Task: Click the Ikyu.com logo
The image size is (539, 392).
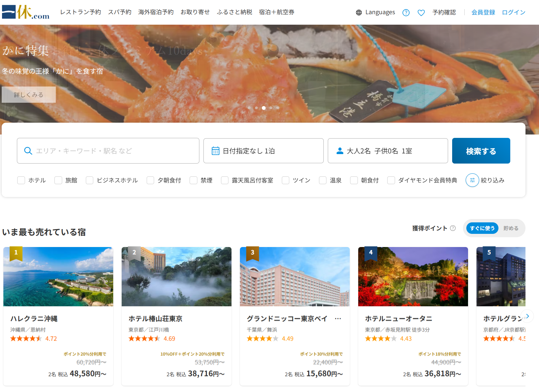Action: click(26, 12)
